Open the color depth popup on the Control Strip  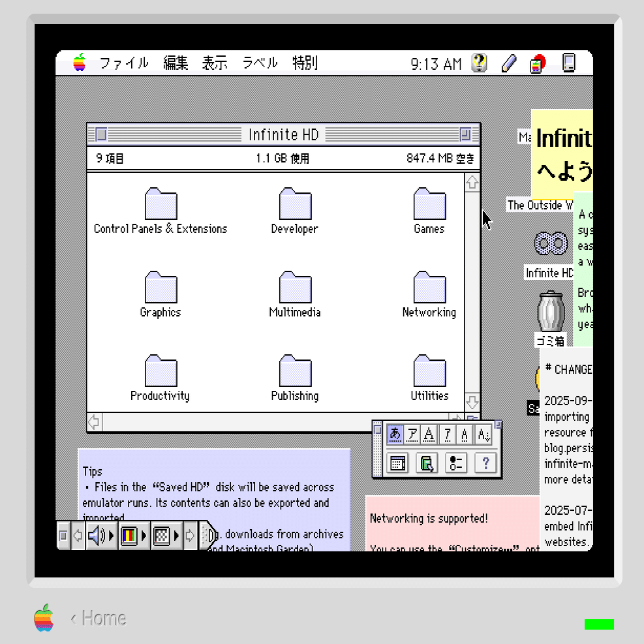click(143, 536)
